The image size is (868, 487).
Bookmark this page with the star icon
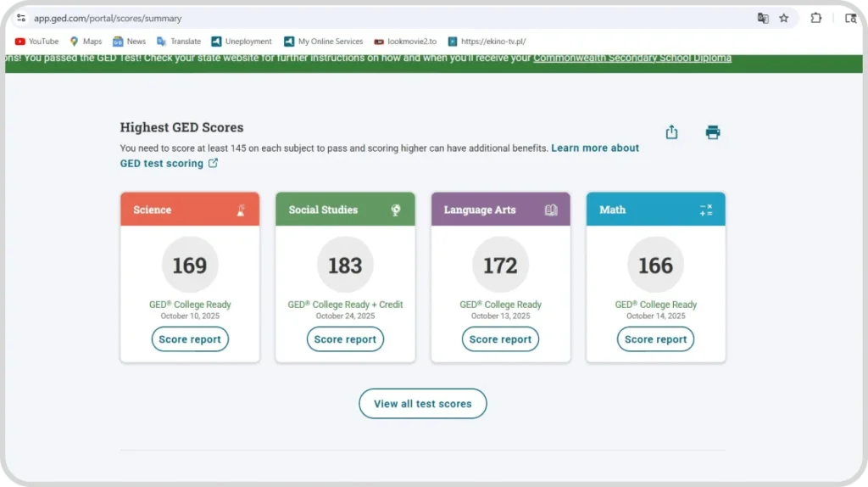point(784,19)
